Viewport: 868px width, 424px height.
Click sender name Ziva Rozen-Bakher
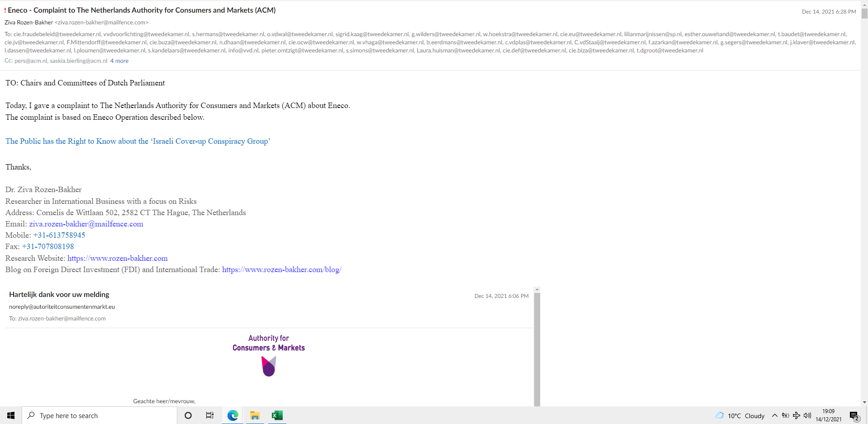coord(29,22)
